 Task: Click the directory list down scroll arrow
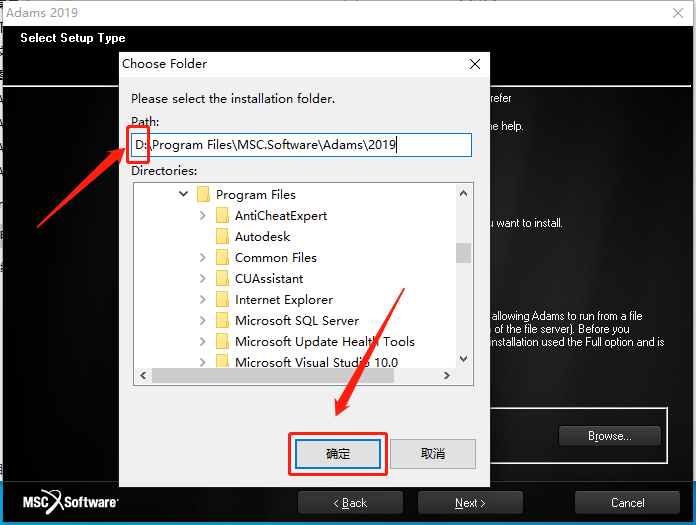[463, 359]
